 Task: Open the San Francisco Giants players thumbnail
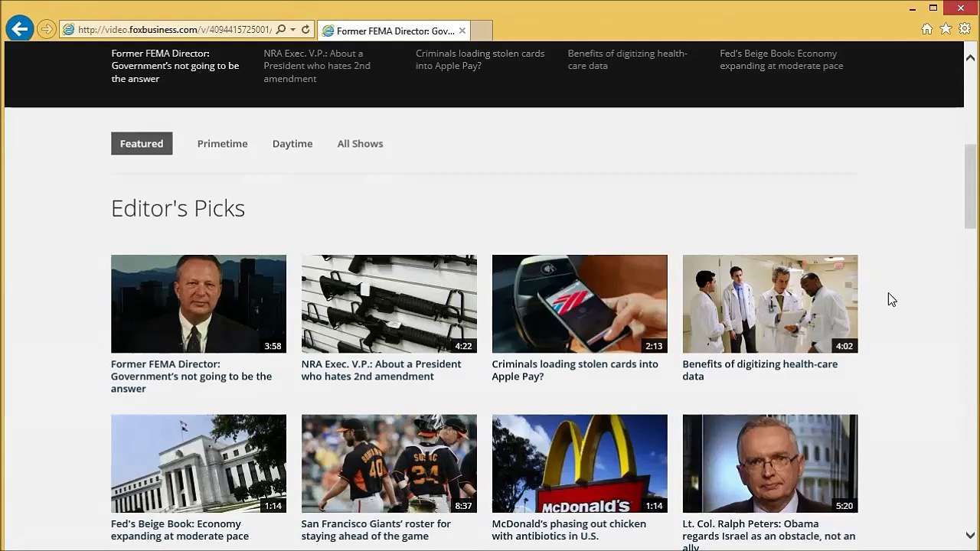389,464
